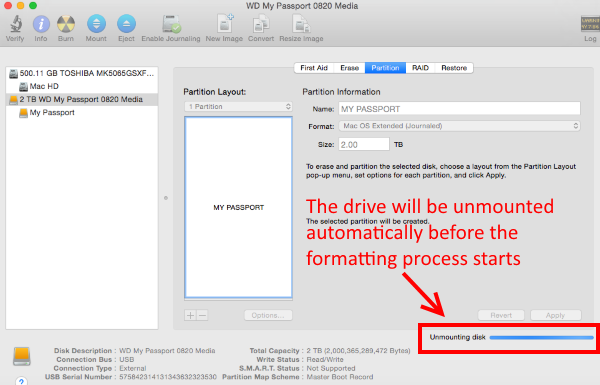
Task: Switch to the Erase tab
Action: 349,68
